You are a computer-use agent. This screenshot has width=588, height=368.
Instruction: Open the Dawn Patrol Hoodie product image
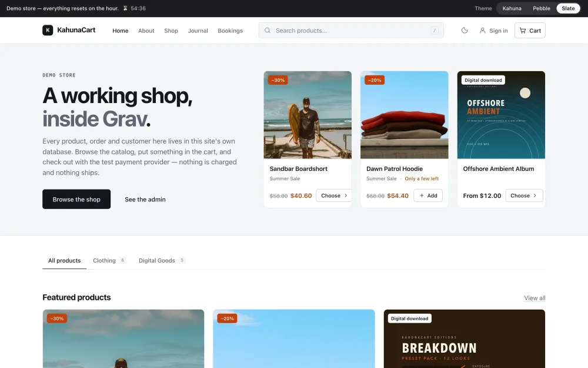pos(405,115)
